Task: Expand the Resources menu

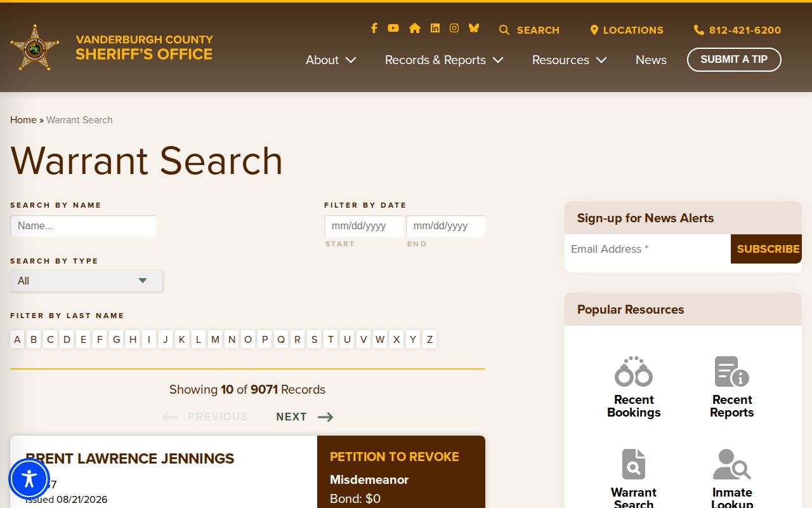Action: pos(570,60)
